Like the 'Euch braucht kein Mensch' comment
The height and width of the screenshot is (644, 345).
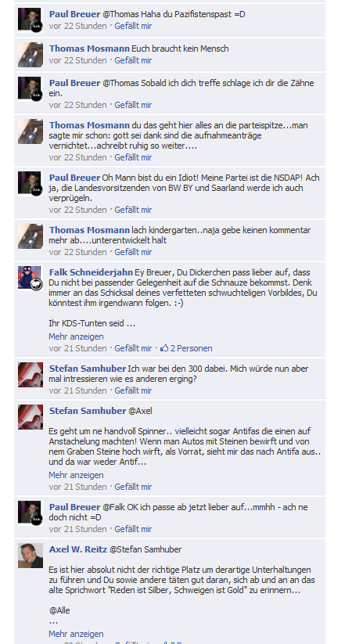(x=133, y=60)
